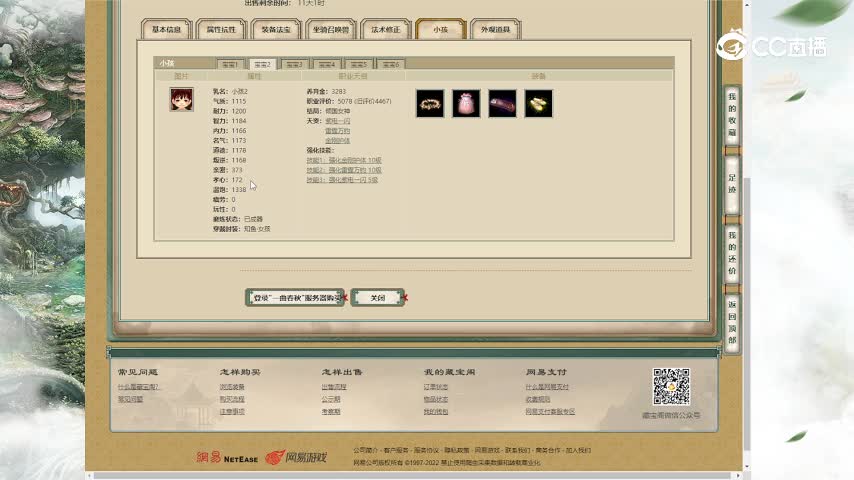854x480 pixels.
Task: Open the 我的钱包 footer link
Action: (x=436, y=412)
